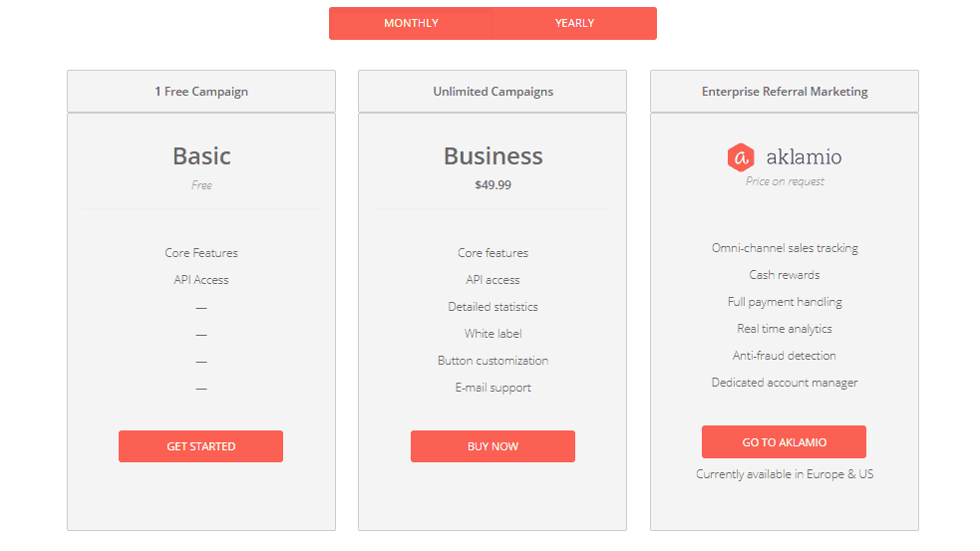The image size is (980, 551).
Task: Click White label feature in Business plan
Action: coord(492,334)
